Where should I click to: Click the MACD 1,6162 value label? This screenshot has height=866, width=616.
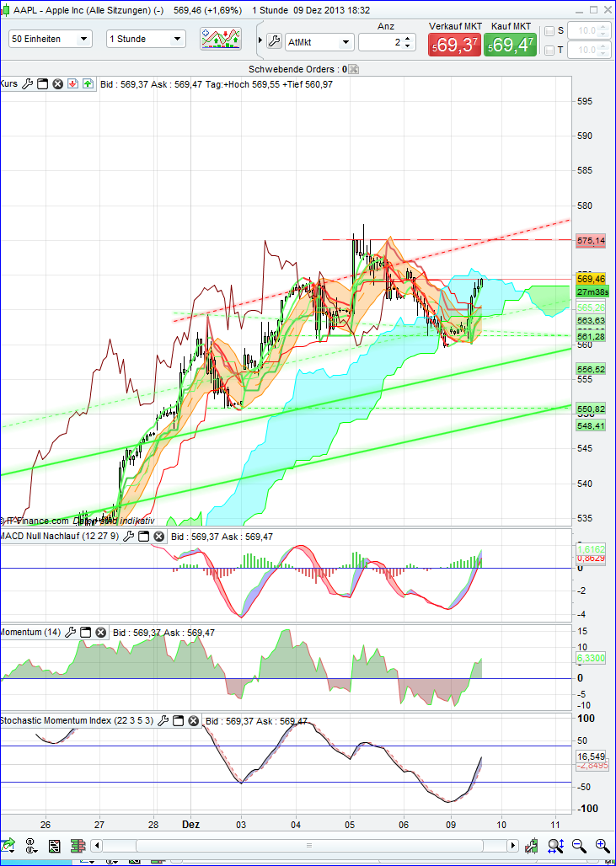(592, 549)
